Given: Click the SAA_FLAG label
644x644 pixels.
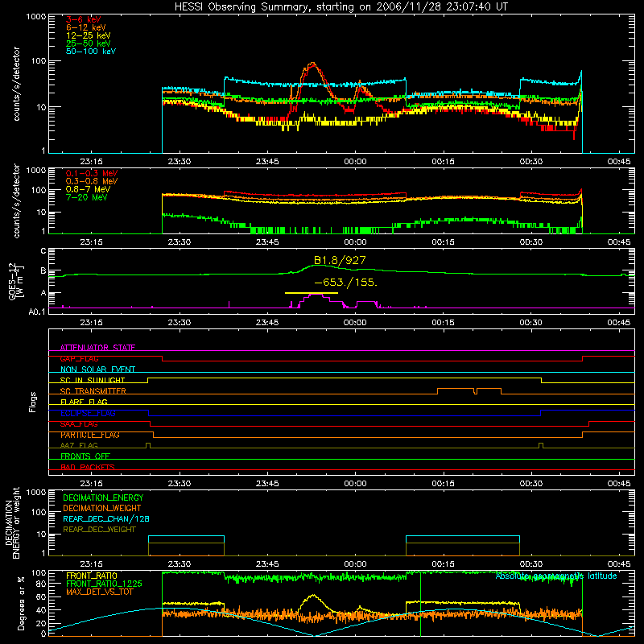Looking at the screenshot, I should (x=79, y=424).
